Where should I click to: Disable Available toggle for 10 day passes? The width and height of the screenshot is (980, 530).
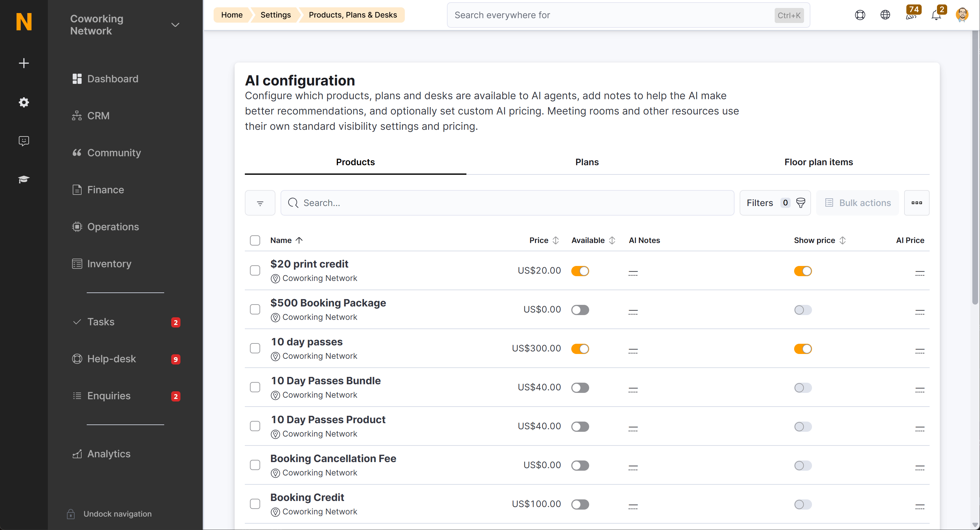580,349
